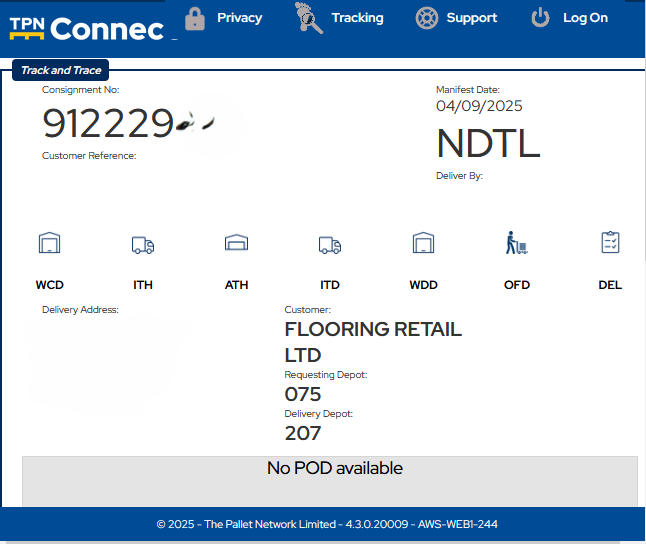This screenshot has width=646, height=544.
Task: Click the consignment number 912229
Action: tap(108, 123)
